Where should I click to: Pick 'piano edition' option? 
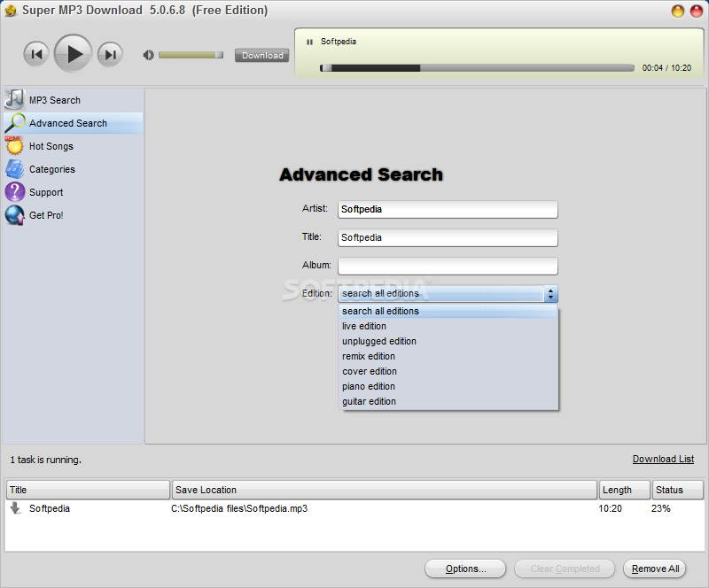click(x=448, y=386)
